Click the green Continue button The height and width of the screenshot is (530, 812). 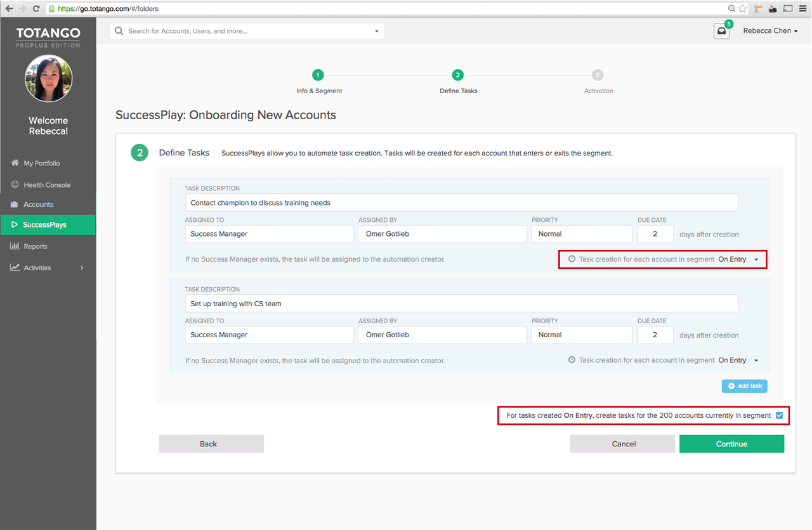pos(731,444)
